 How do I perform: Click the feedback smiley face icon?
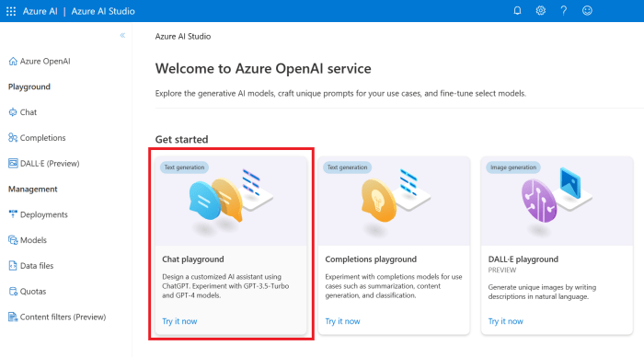tap(587, 11)
